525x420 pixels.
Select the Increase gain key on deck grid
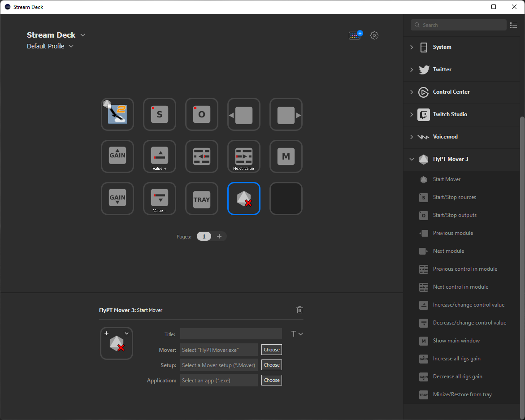tap(117, 156)
